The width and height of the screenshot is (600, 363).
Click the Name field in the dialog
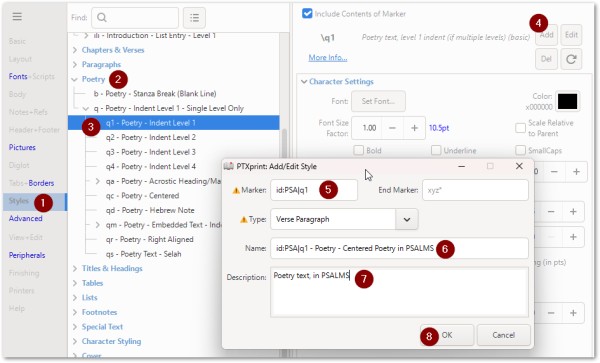(399, 248)
